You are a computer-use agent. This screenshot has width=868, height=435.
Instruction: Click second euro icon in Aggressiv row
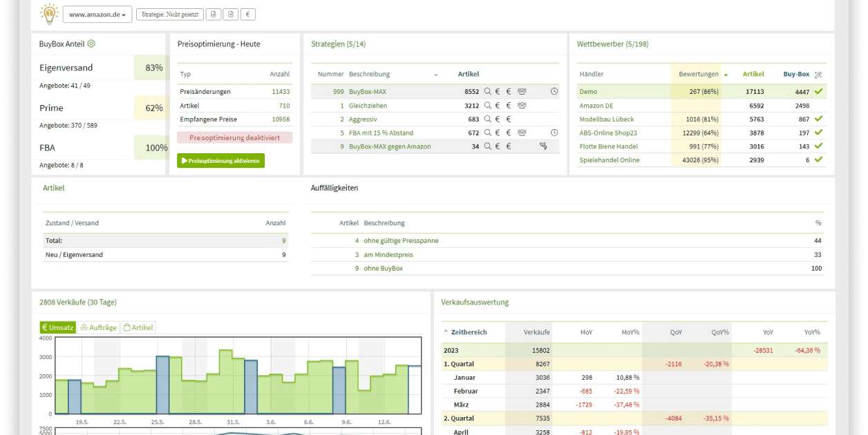509,119
